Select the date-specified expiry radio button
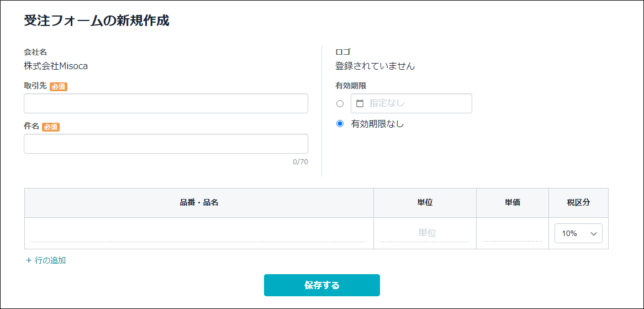 tap(340, 103)
